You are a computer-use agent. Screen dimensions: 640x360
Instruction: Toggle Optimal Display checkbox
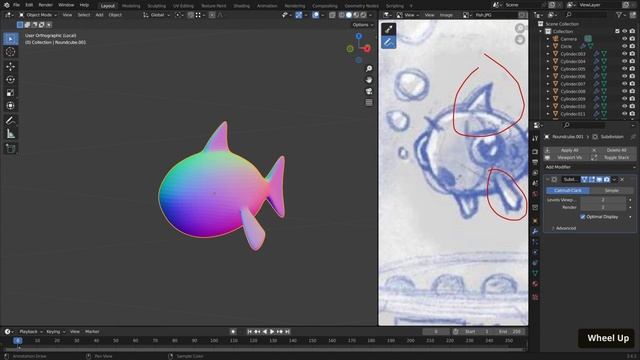[583, 217]
